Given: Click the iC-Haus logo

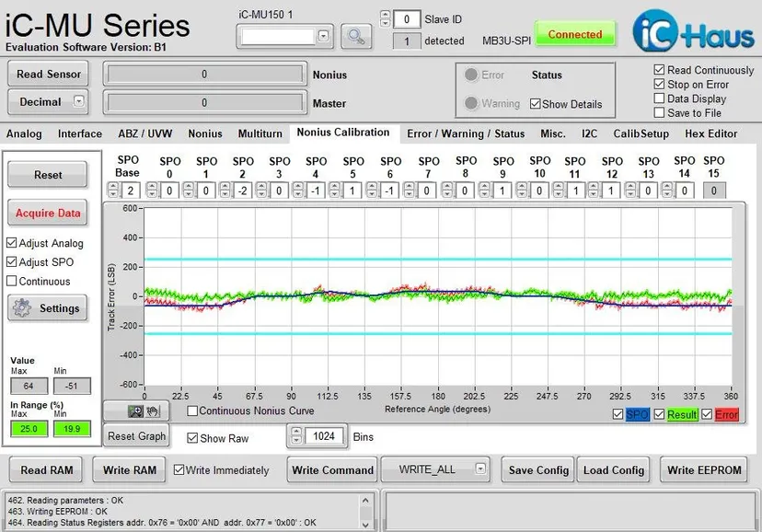Looking at the screenshot, I should point(694,31).
